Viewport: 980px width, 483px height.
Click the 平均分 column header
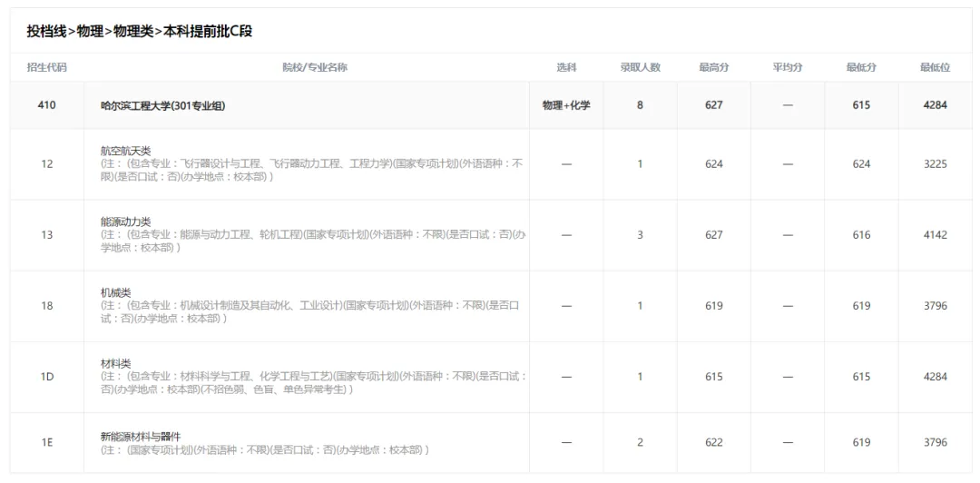click(788, 67)
